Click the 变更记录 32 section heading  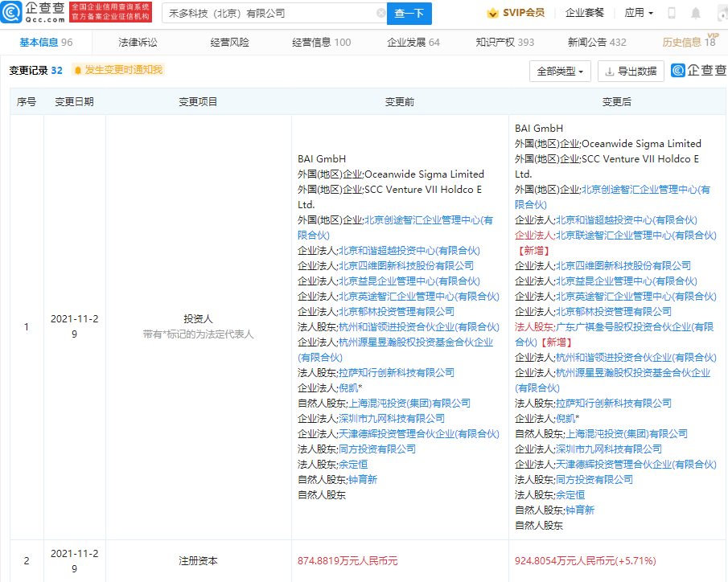pyautogui.click(x=35, y=71)
